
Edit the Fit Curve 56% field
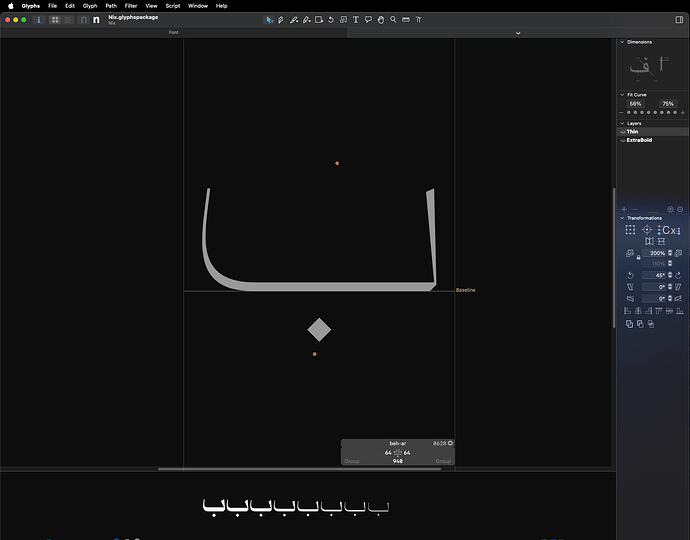[635, 104]
